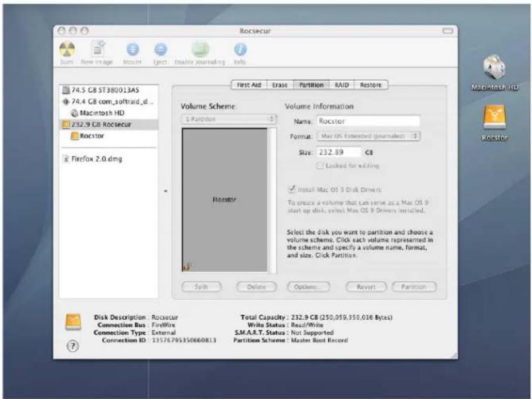This screenshot has height=399, width=532.
Task: Click the lock icon in partition map
Action: [187, 267]
